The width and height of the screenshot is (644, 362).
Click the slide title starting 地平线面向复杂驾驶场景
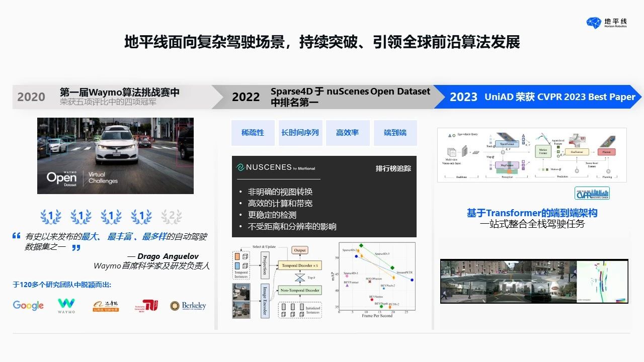[x=322, y=42]
